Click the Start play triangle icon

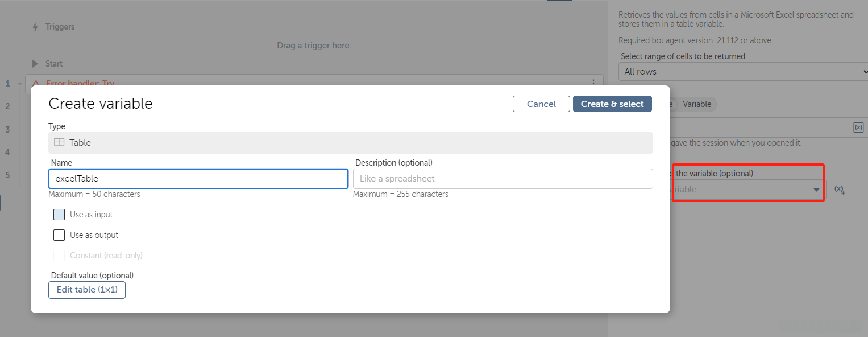coord(35,64)
